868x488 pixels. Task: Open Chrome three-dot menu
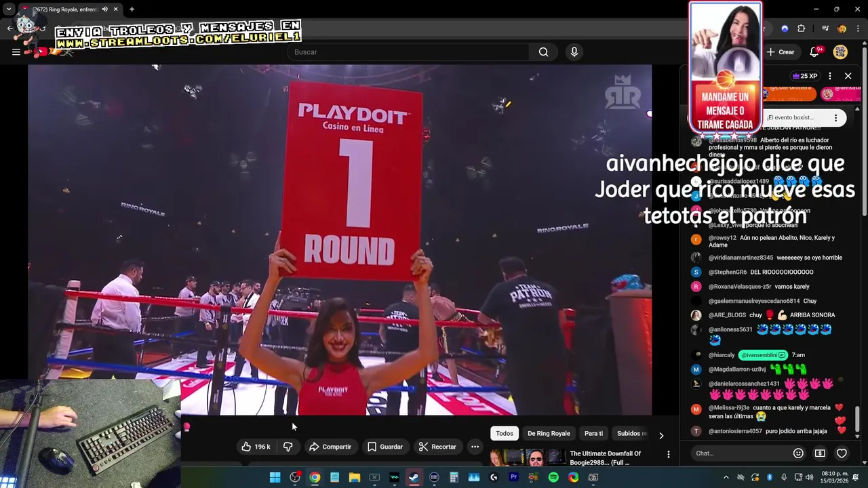pyautogui.click(x=858, y=28)
